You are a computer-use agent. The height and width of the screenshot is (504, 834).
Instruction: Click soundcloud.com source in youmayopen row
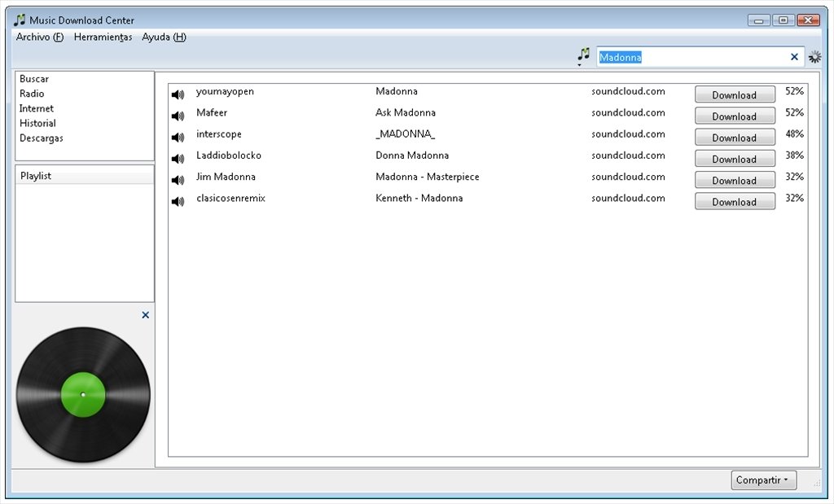(628, 91)
